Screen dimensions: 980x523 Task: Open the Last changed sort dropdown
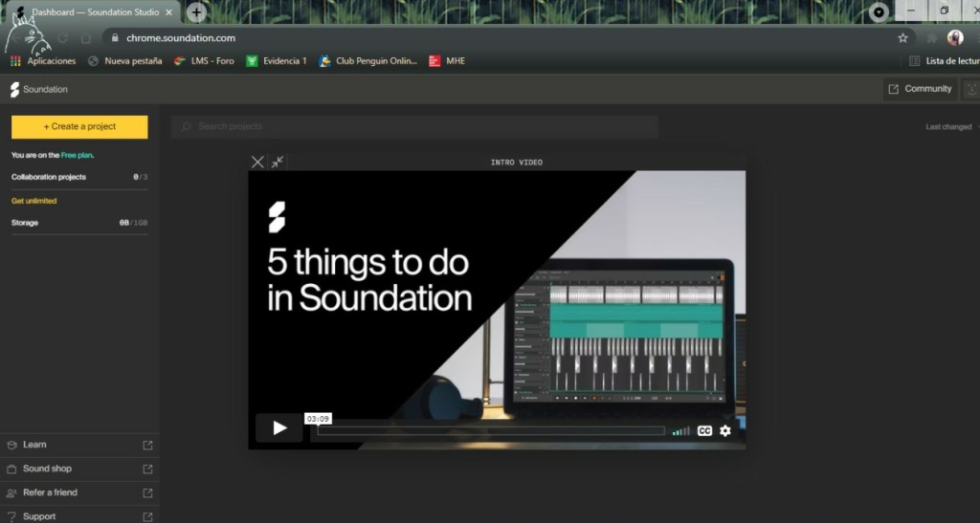pyautogui.click(x=951, y=127)
